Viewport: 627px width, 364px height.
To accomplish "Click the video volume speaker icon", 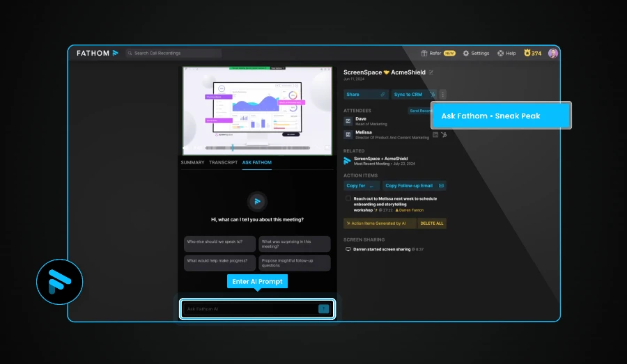I will pyautogui.click(x=185, y=148).
